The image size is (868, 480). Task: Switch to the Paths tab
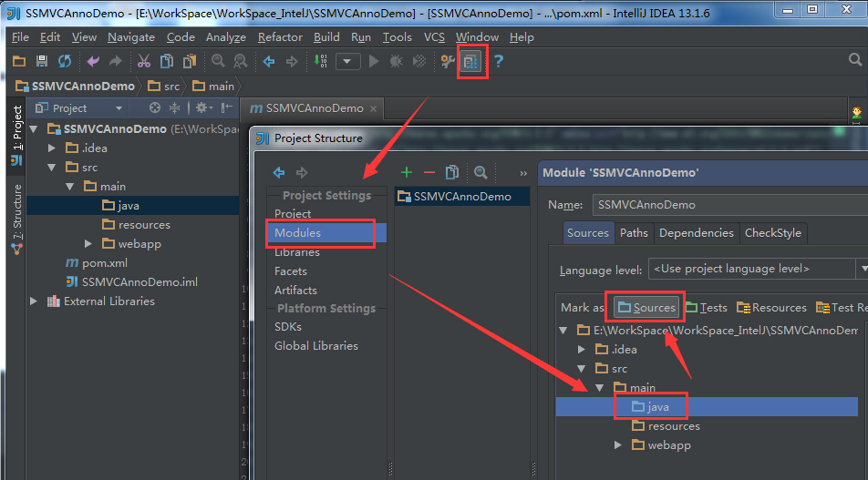tap(634, 233)
